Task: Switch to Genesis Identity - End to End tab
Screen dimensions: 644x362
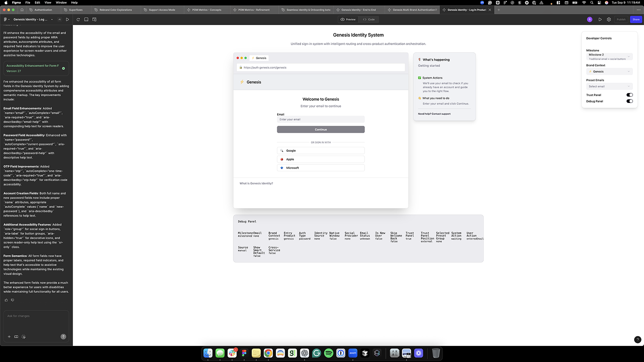Action: (358, 10)
